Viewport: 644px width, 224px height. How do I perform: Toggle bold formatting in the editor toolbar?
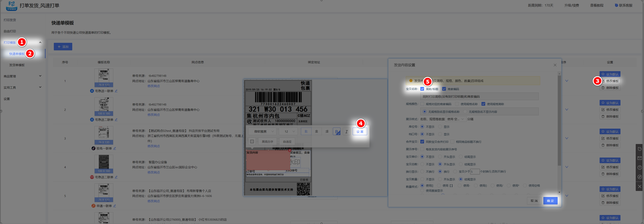coord(337,131)
